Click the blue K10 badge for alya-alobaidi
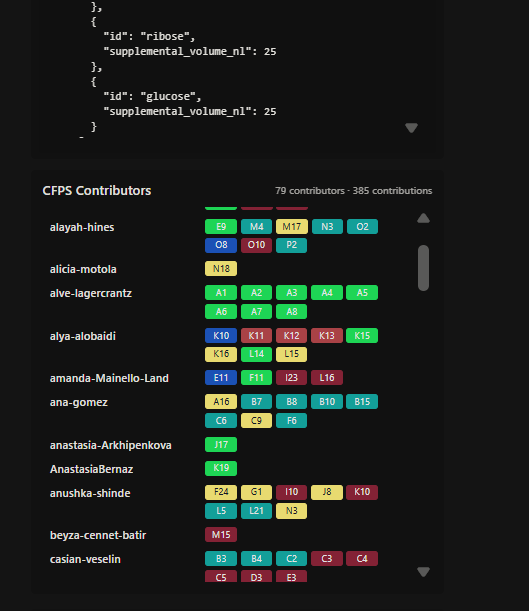The height and width of the screenshot is (611, 529). coord(221,336)
